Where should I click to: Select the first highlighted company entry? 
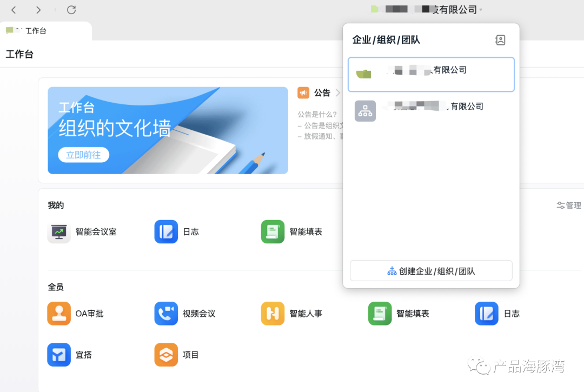[431, 75]
